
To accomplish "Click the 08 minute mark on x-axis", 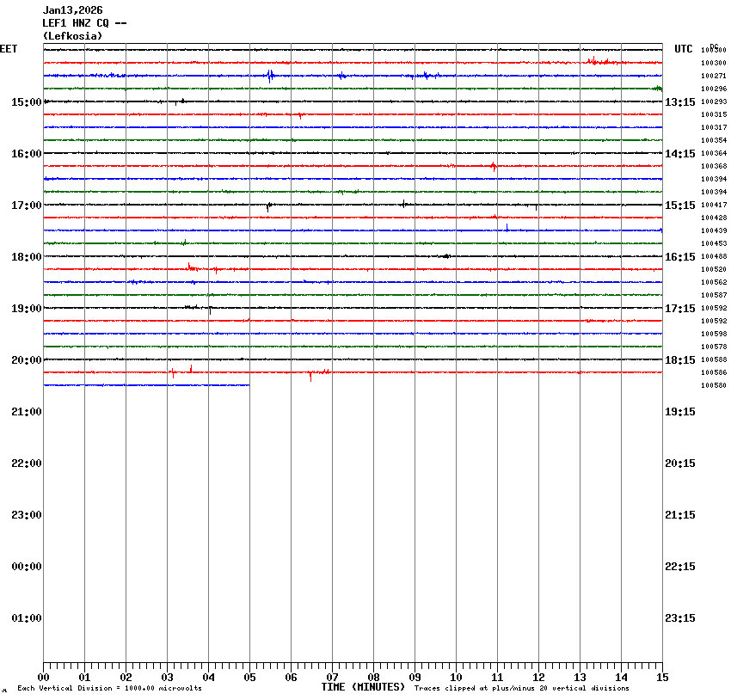I will tap(373, 678).
